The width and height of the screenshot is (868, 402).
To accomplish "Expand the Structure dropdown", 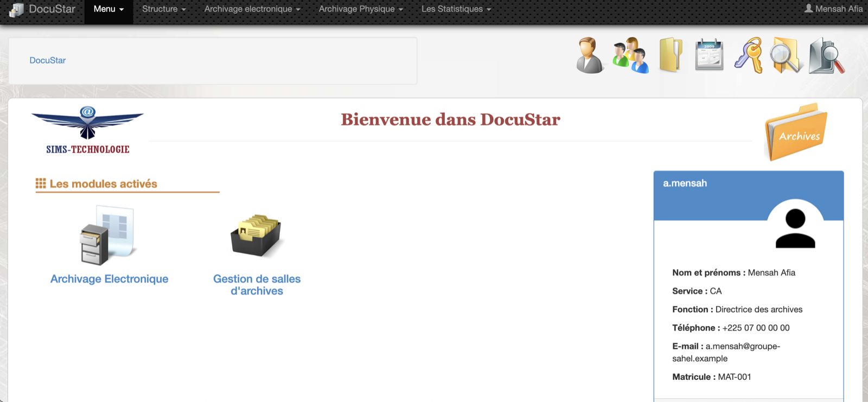I will [164, 9].
